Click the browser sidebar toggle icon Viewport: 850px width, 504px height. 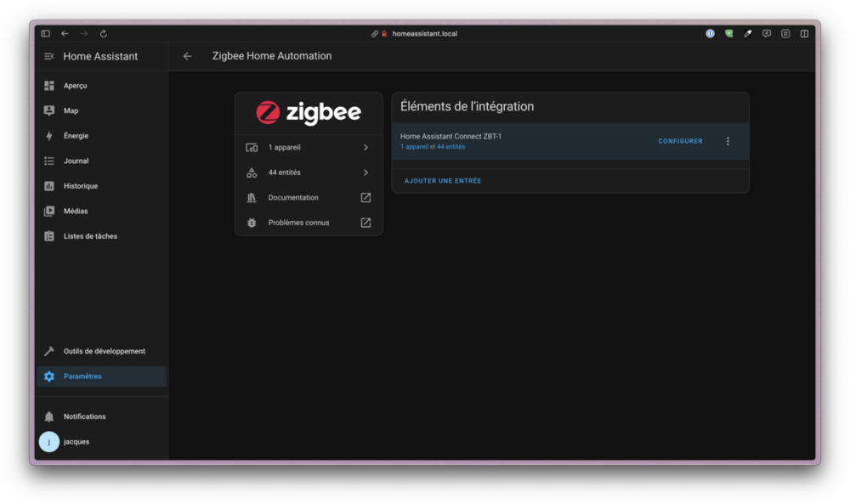[46, 34]
